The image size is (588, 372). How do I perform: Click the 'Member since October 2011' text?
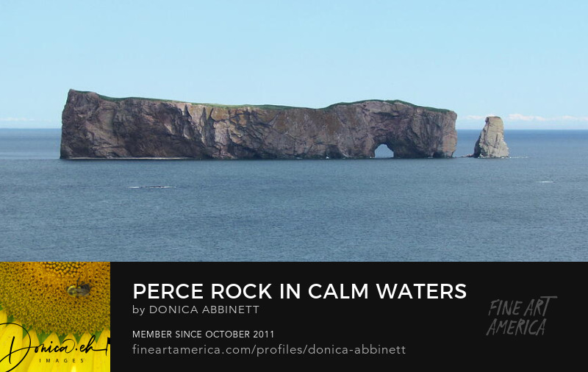(x=204, y=334)
